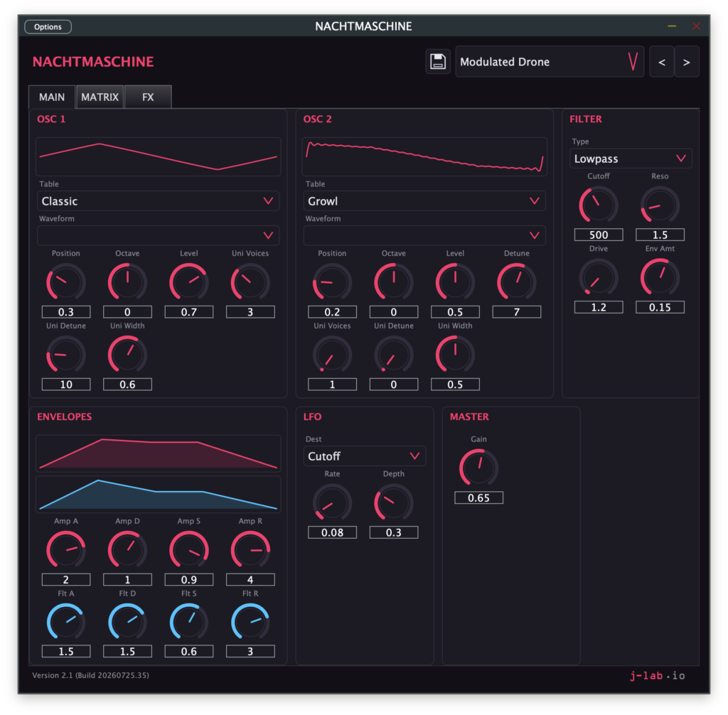The image size is (728, 715).
Task: Click the Amp R value field showing 4
Action: point(250,579)
